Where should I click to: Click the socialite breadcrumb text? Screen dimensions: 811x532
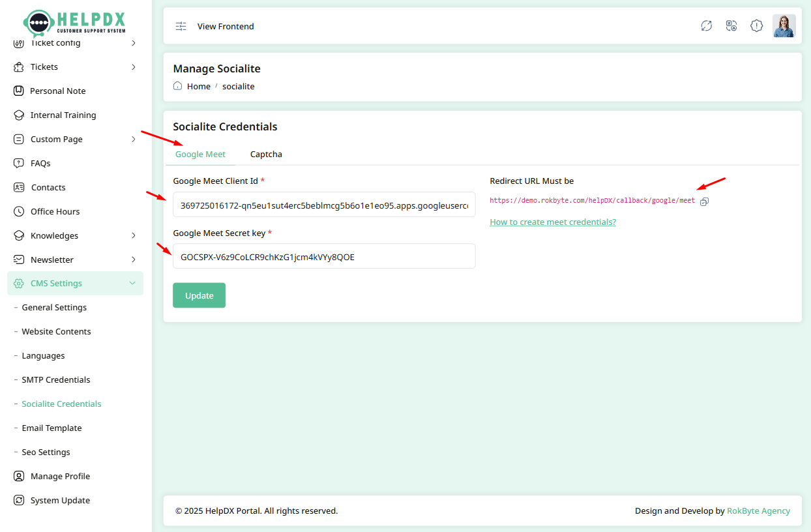pyautogui.click(x=239, y=86)
